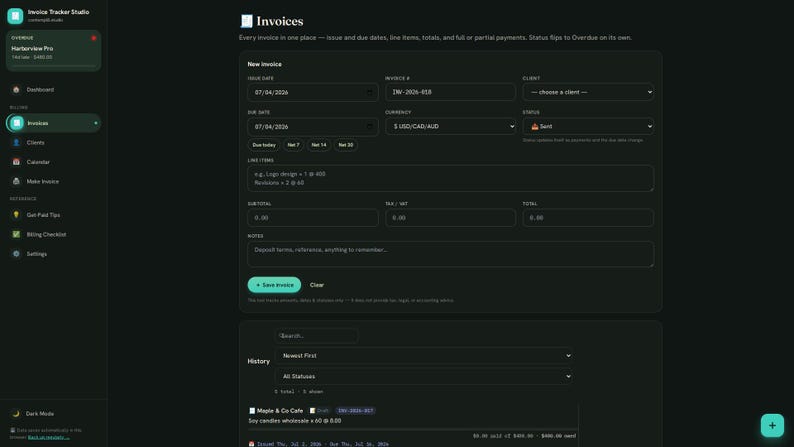
Task: Open Calendar page in sidebar
Action: (x=53, y=162)
